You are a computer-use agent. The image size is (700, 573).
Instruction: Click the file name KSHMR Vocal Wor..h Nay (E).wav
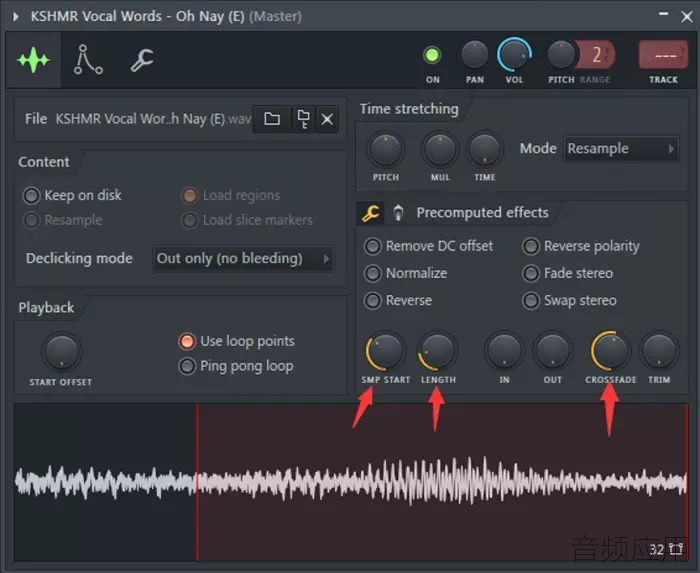(x=153, y=119)
